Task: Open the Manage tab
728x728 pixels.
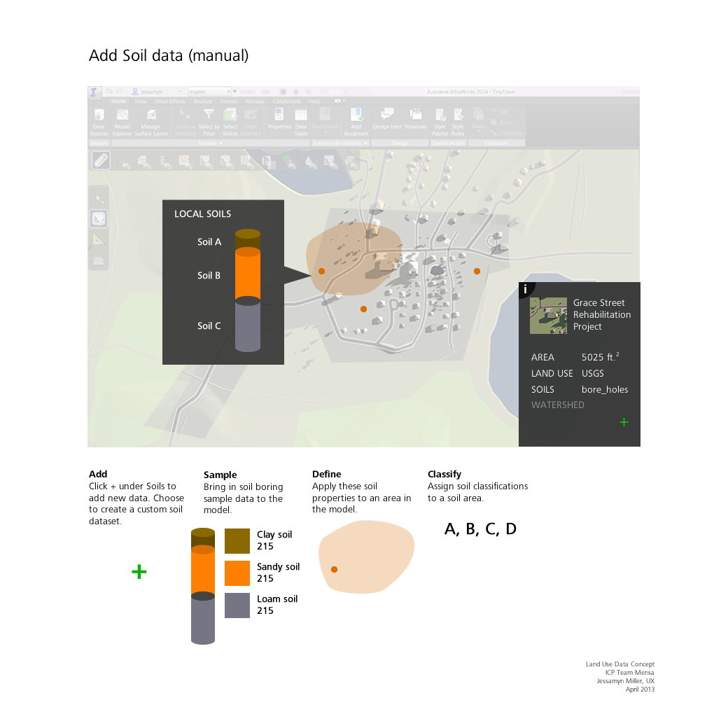Action: click(255, 101)
